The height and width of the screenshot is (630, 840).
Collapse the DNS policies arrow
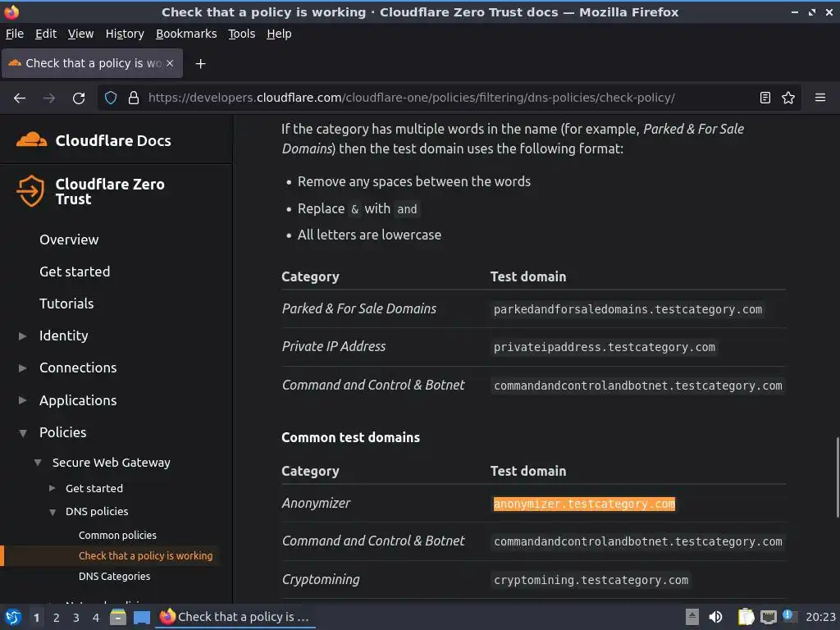point(52,512)
